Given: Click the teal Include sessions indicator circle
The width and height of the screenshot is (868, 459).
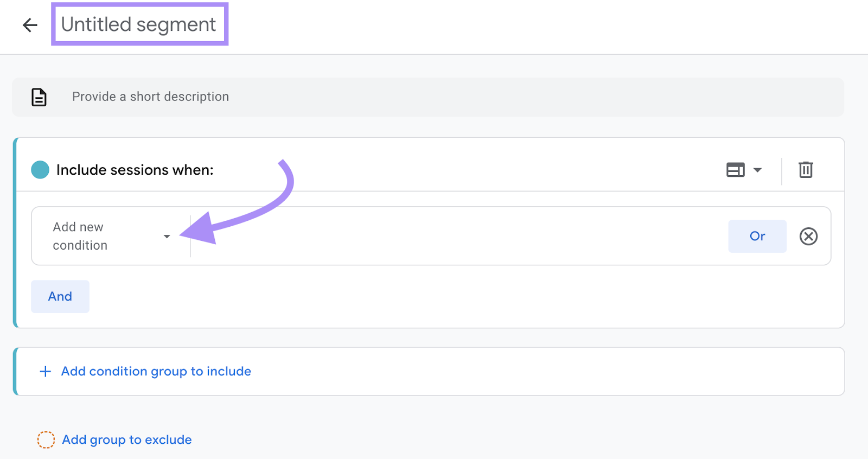Looking at the screenshot, I should tap(39, 170).
